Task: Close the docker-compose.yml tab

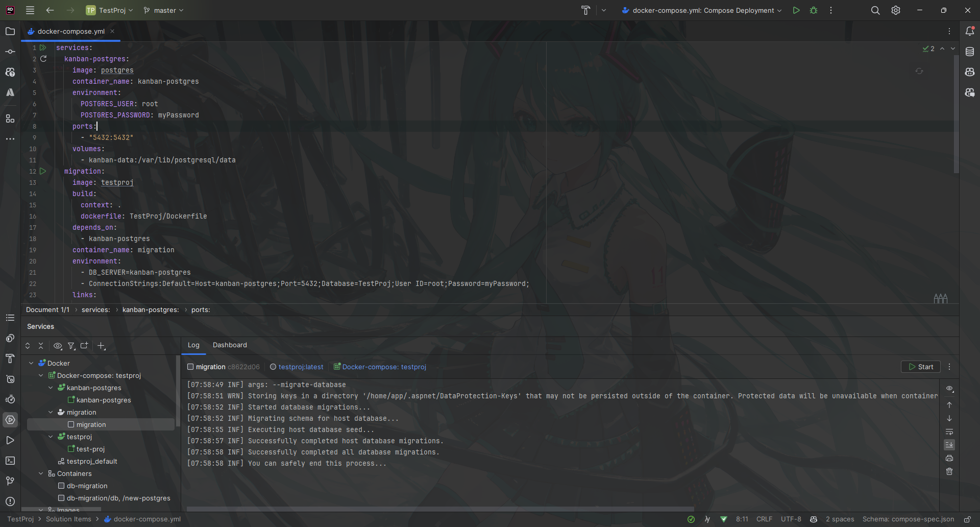Action: click(x=112, y=31)
